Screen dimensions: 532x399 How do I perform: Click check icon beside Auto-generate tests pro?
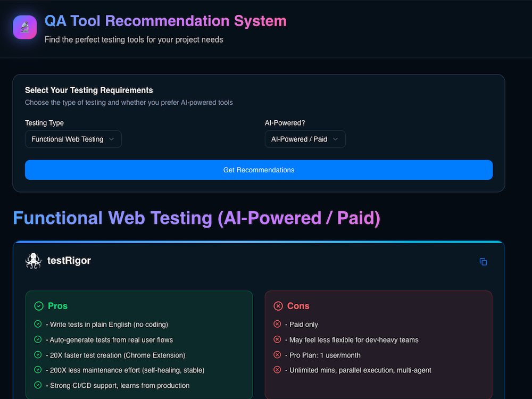click(x=38, y=339)
